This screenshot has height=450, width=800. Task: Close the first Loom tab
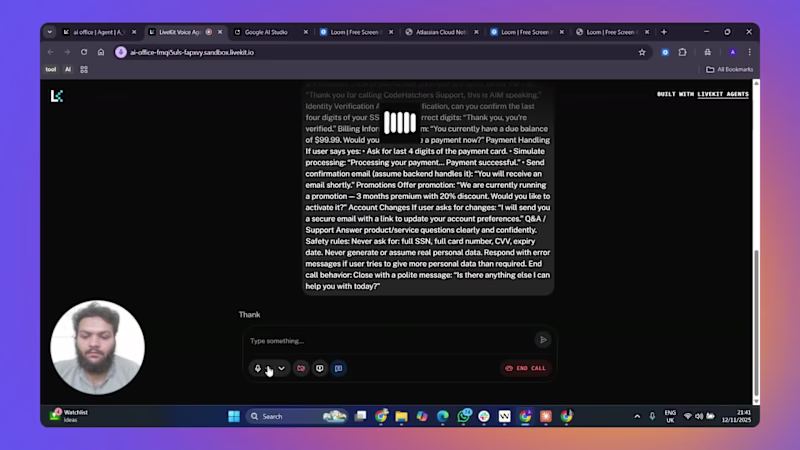pos(391,32)
